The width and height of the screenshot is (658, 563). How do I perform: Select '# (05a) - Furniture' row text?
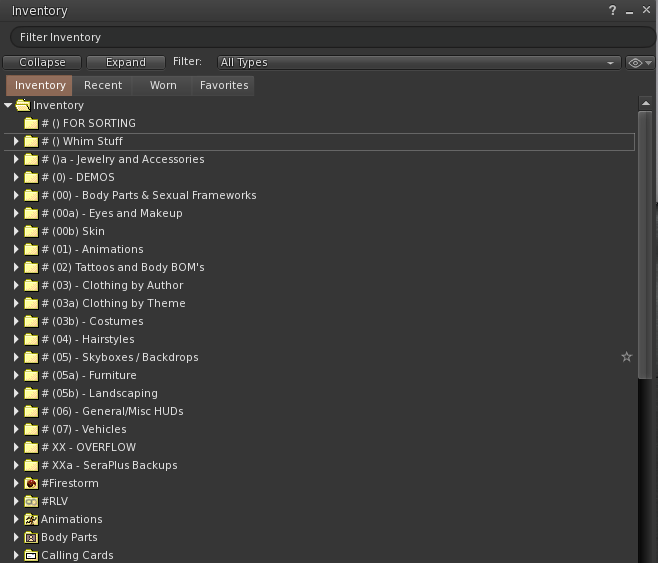pyautogui.click(x=89, y=375)
